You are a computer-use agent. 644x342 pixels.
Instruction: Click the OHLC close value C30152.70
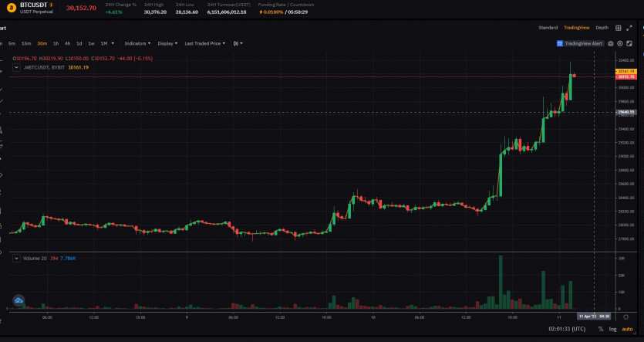(102, 59)
